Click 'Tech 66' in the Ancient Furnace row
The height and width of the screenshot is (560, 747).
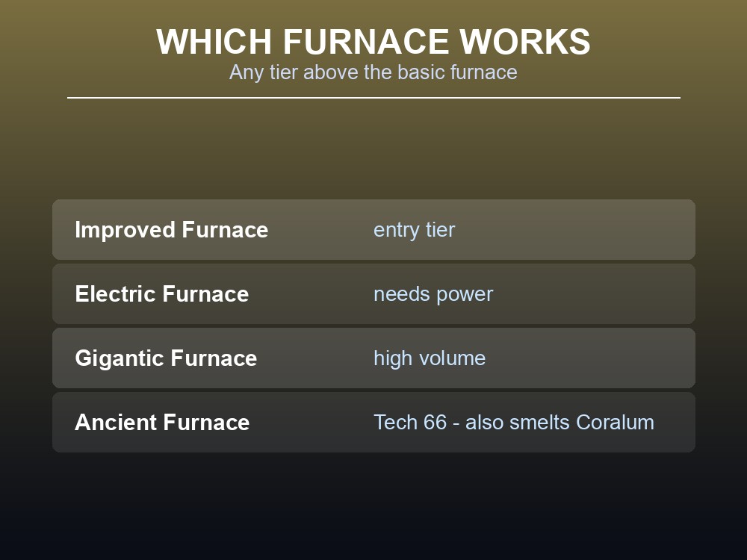click(x=410, y=423)
